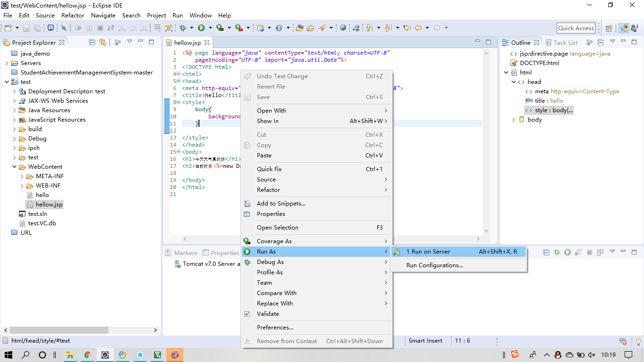
Task: Collapse the WebContent folder in the tree
Action: [15, 167]
